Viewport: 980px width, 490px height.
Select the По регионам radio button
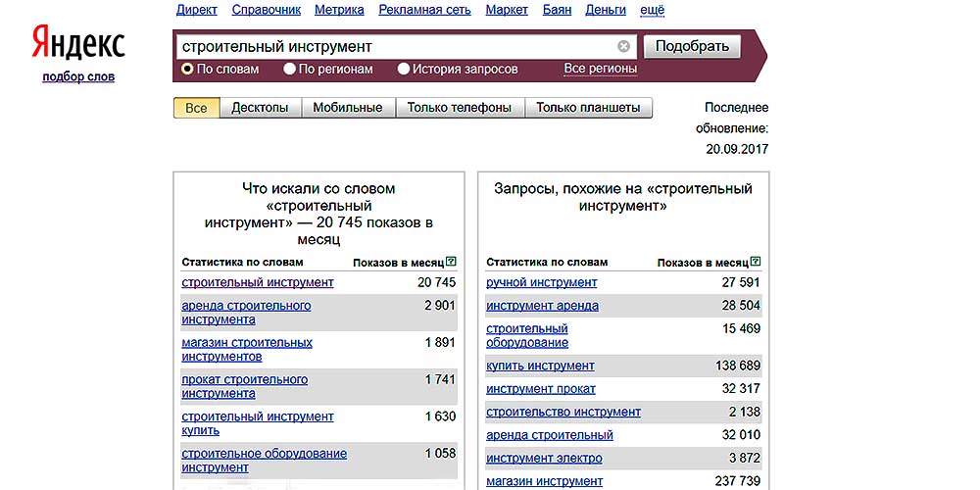[x=289, y=69]
